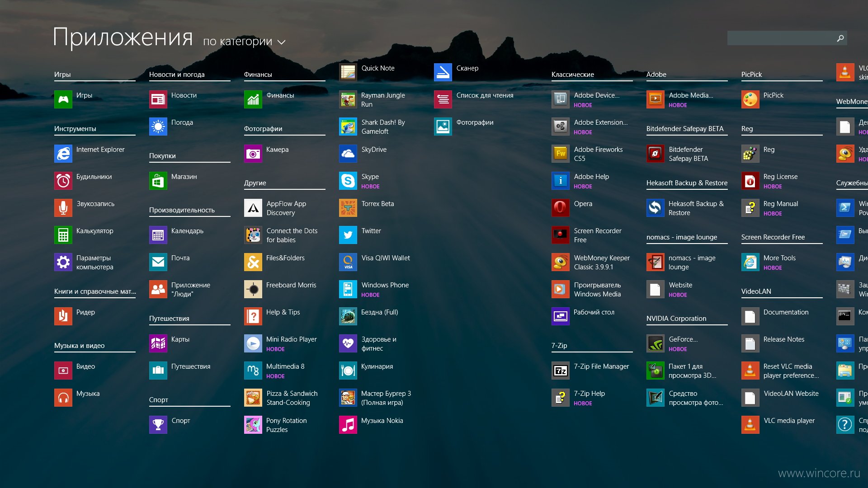Open the Release Notes document icon

tap(750, 343)
